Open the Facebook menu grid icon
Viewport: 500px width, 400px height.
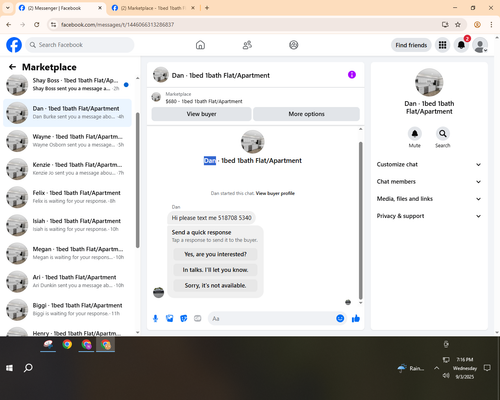(442, 45)
